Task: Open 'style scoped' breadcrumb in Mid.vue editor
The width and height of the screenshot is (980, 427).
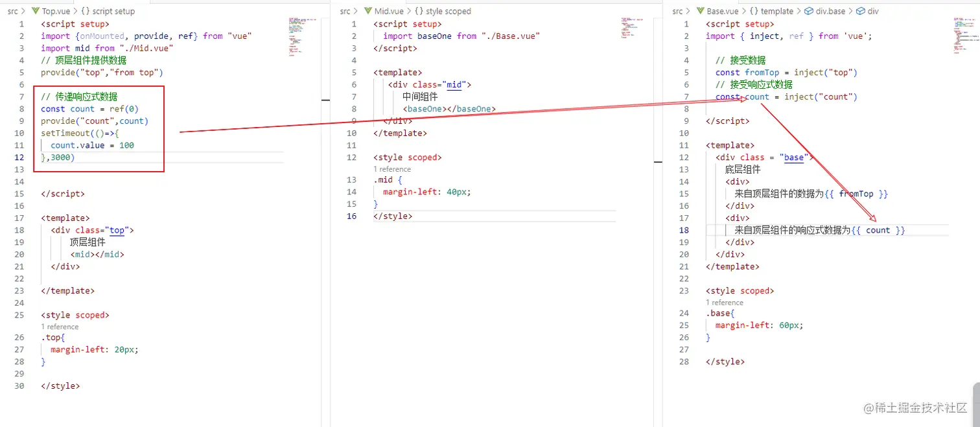Action: 449,11
